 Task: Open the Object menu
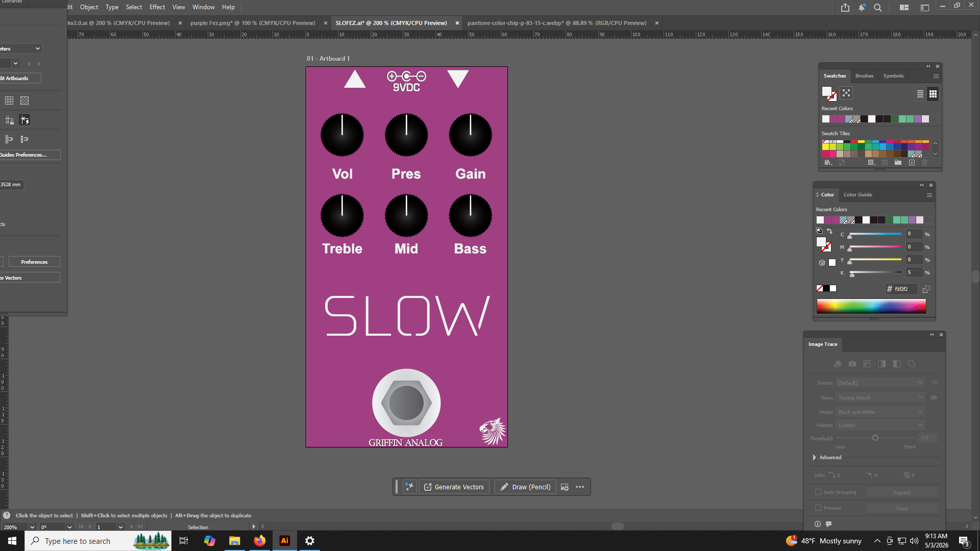[89, 7]
